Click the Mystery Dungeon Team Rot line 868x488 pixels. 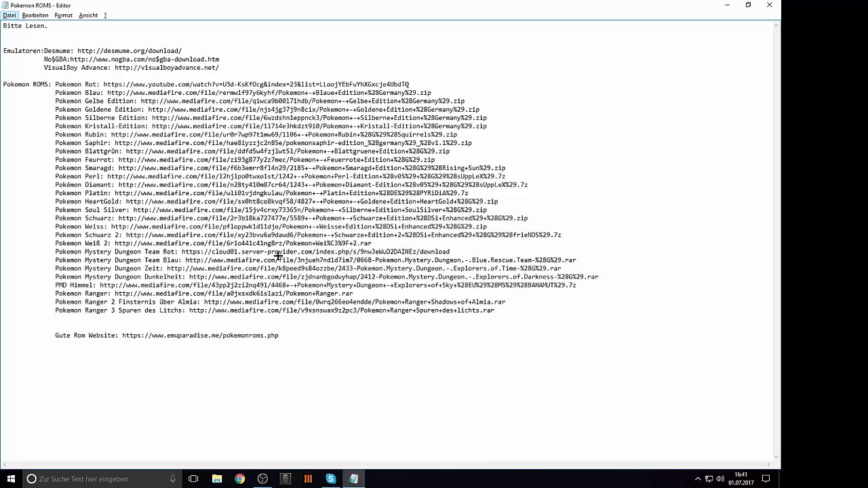point(252,251)
